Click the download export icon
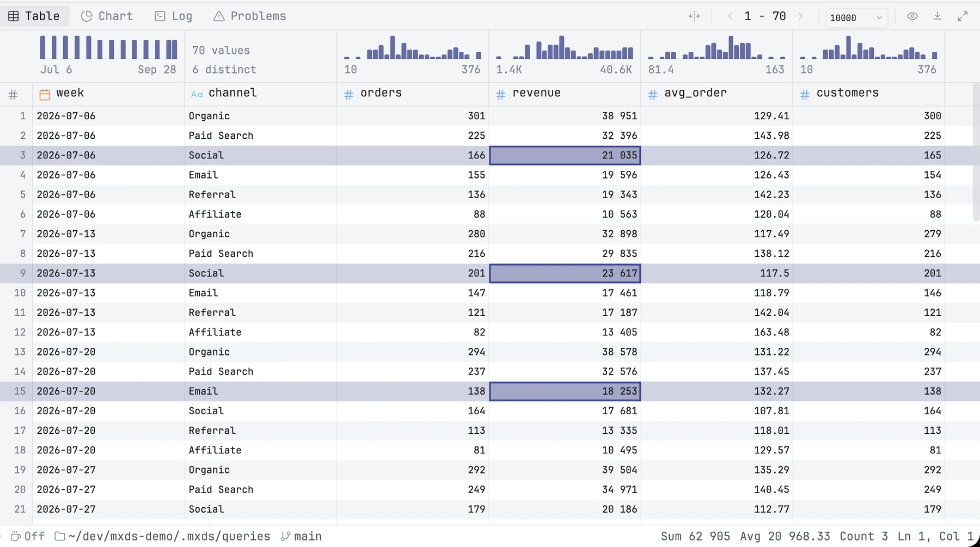The image size is (980, 547). coord(938,16)
